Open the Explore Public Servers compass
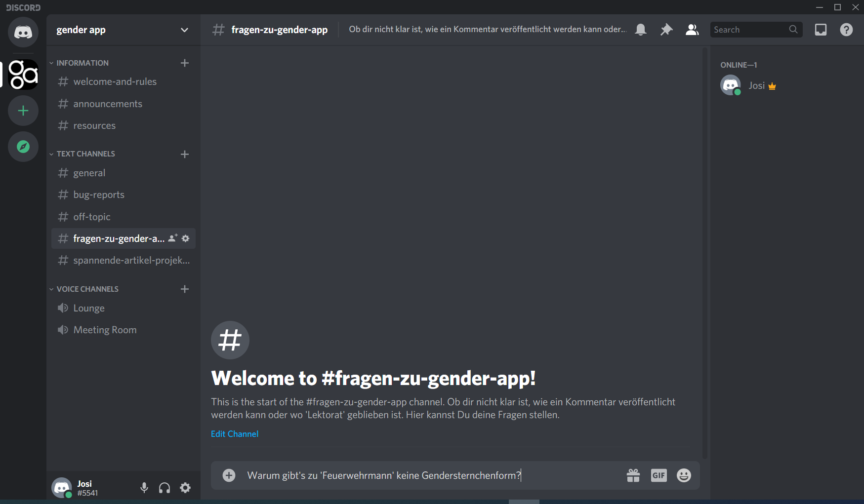 [x=23, y=147]
